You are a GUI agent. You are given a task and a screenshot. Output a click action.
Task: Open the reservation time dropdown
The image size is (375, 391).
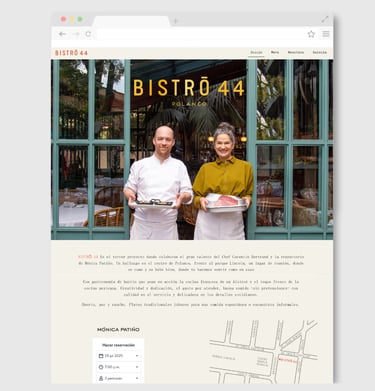118,367
